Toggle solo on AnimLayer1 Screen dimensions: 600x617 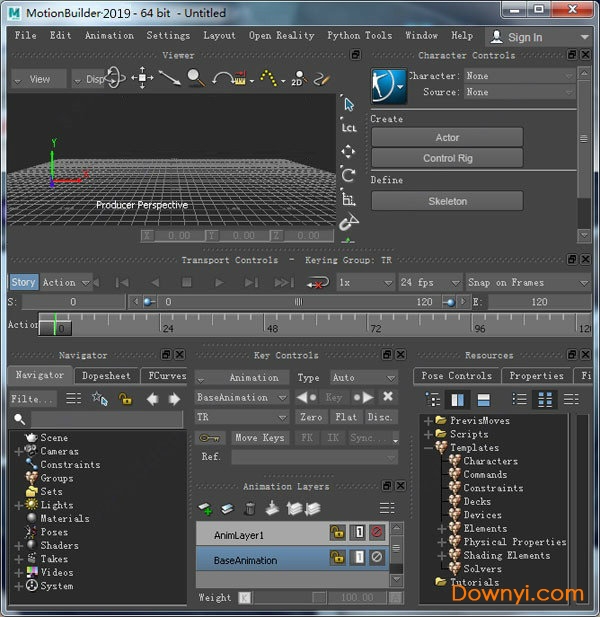point(358,532)
